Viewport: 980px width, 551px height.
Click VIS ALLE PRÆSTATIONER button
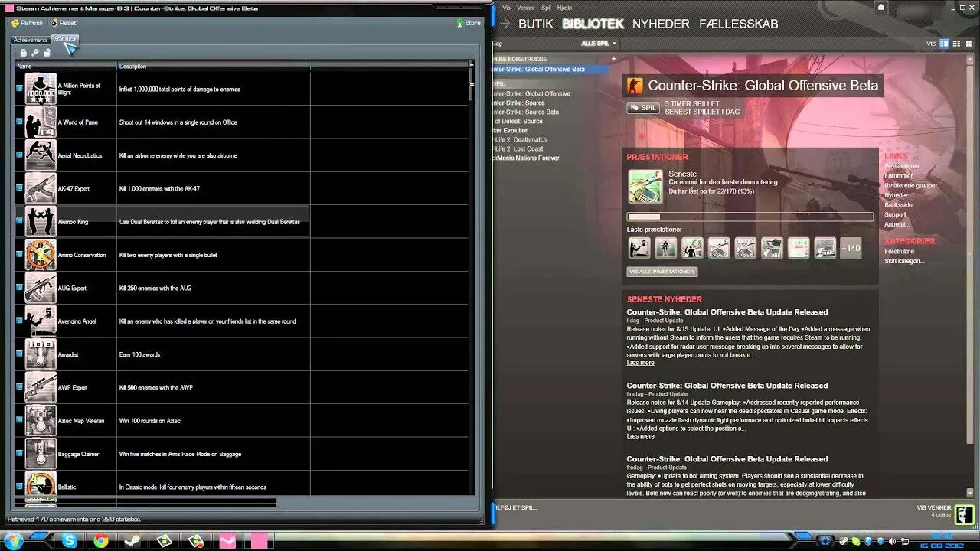662,272
